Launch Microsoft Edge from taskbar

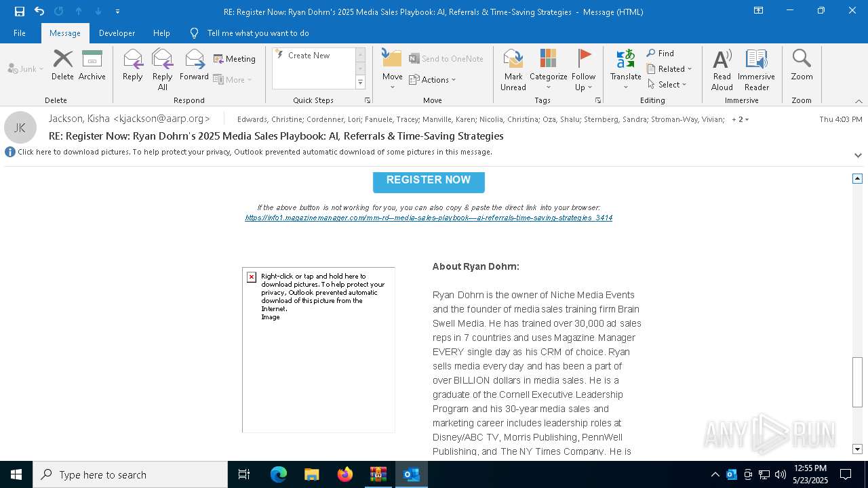[x=279, y=474]
